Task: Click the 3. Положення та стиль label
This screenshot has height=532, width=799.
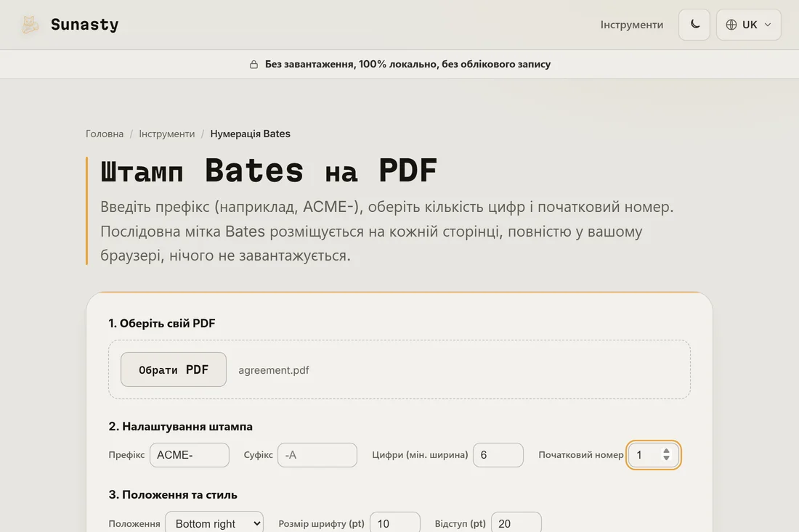Action: click(x=173, y=495)
